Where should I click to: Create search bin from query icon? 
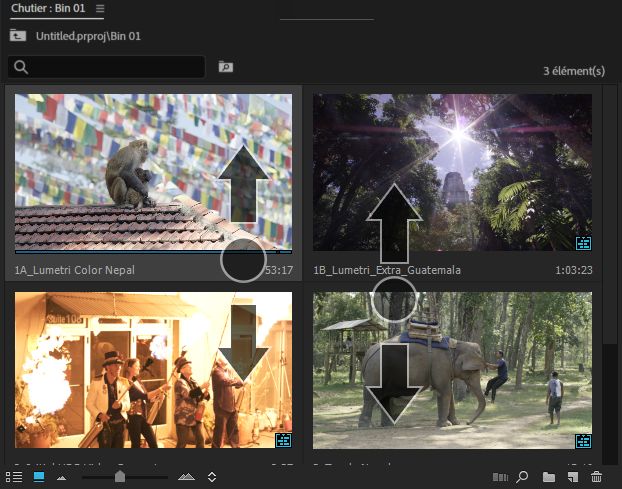pos(226,67)
